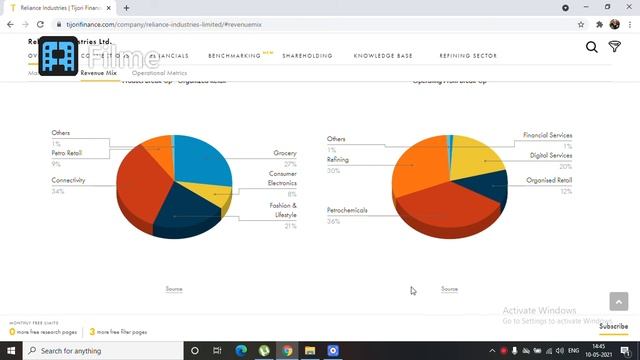The height and width of the screenshot is (360, 640).
Task: Click the Digital Services chart label
Action: [551, 156]
